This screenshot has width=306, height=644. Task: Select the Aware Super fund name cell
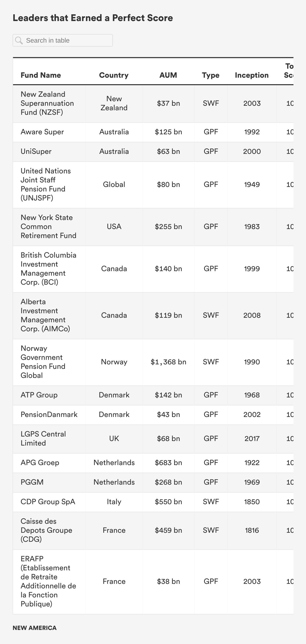coord(42,132)
